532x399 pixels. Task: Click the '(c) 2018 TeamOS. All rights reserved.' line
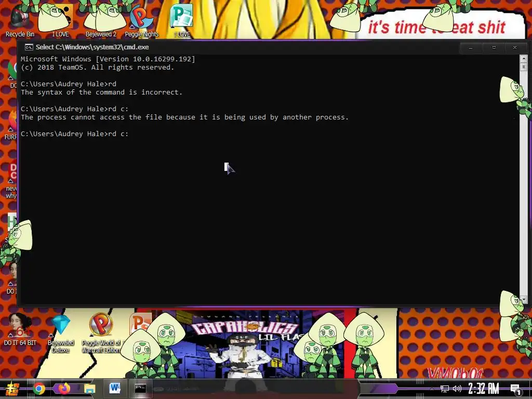(97, 68)
